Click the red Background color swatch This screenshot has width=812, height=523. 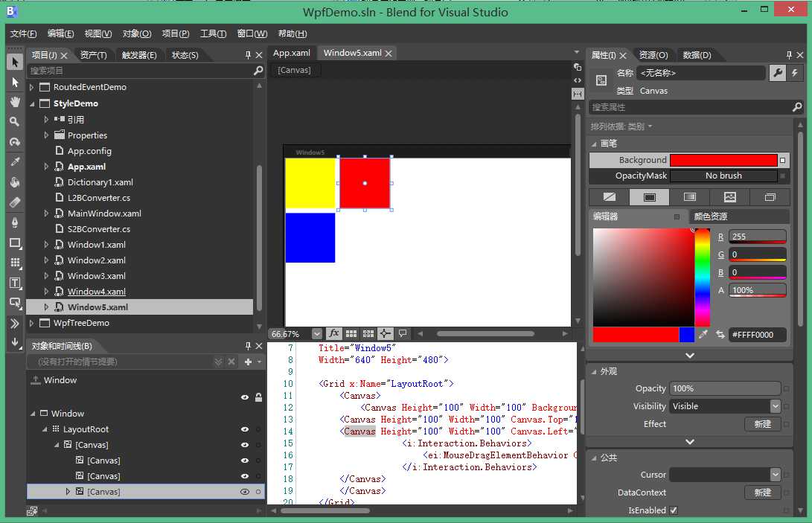723,160
